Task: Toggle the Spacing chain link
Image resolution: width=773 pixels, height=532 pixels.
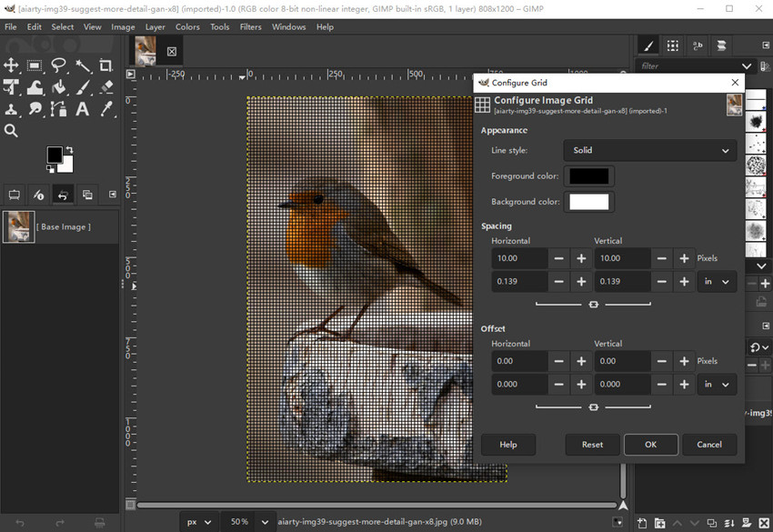Action: click(594, 304)
